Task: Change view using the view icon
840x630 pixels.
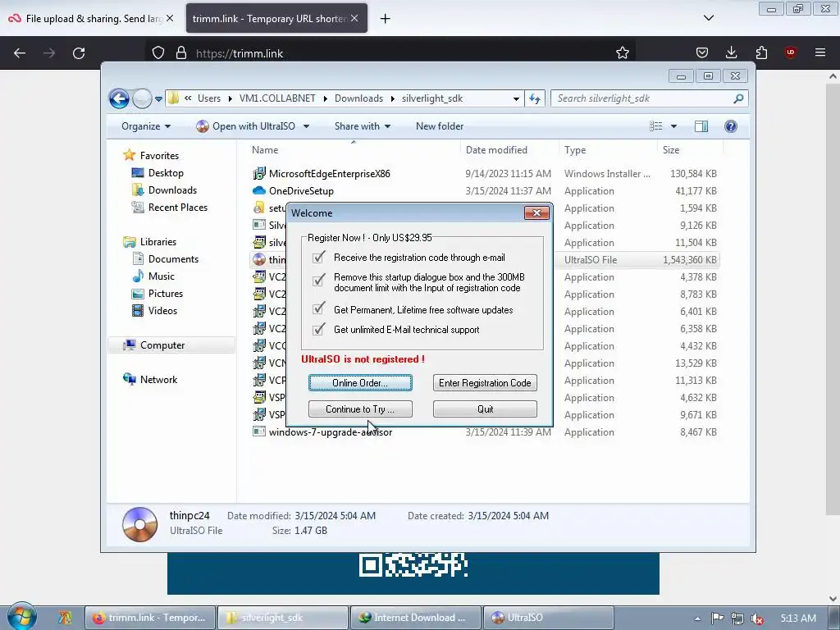Action: tap(656, 126)
